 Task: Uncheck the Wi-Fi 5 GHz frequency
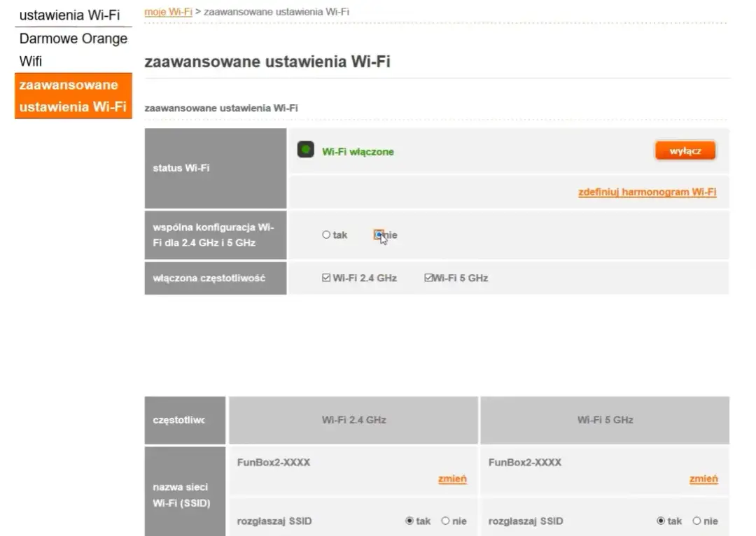(x=428, y=277)
